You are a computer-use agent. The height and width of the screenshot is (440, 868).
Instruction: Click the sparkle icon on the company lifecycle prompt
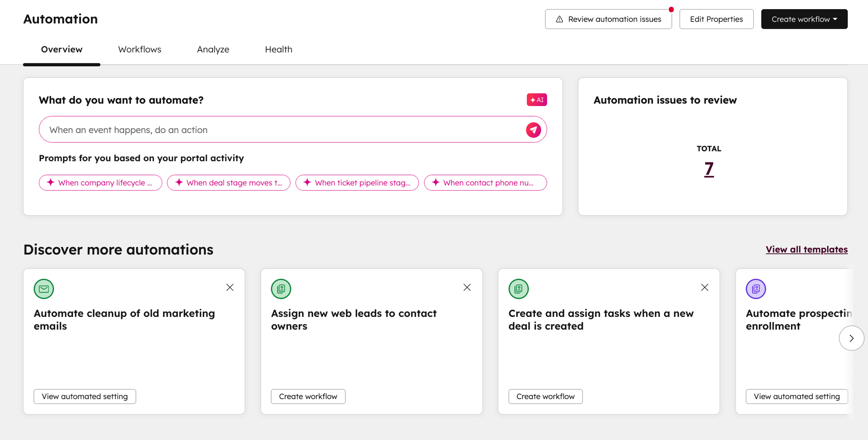tap(50, 182)
